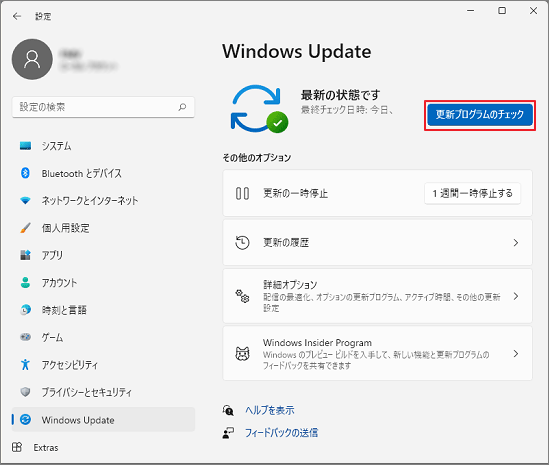Open the アプリ category
Viewport: 549px width, 465px height.
[103, 255]
